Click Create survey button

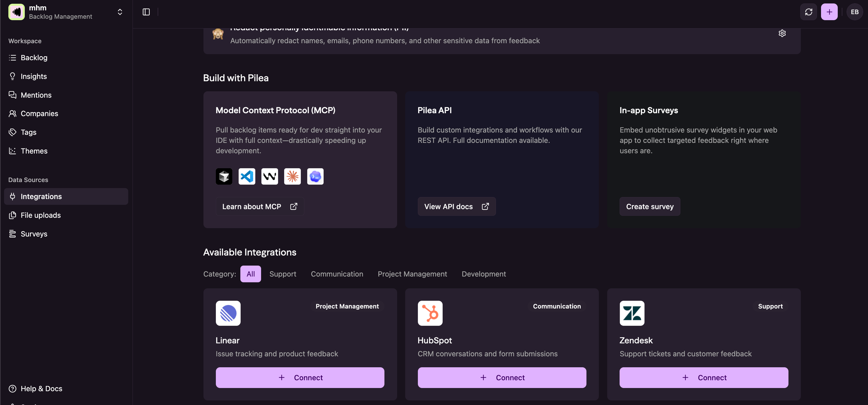pos(650,207)
